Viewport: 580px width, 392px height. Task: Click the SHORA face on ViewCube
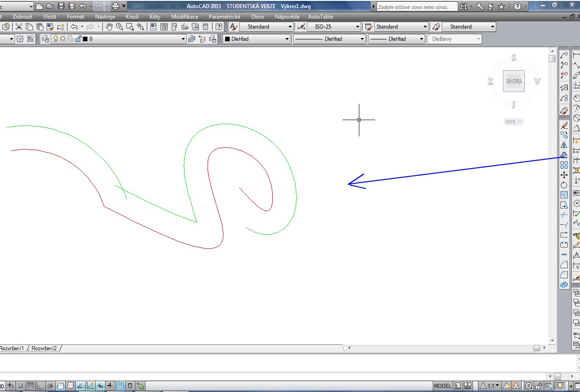513,81
